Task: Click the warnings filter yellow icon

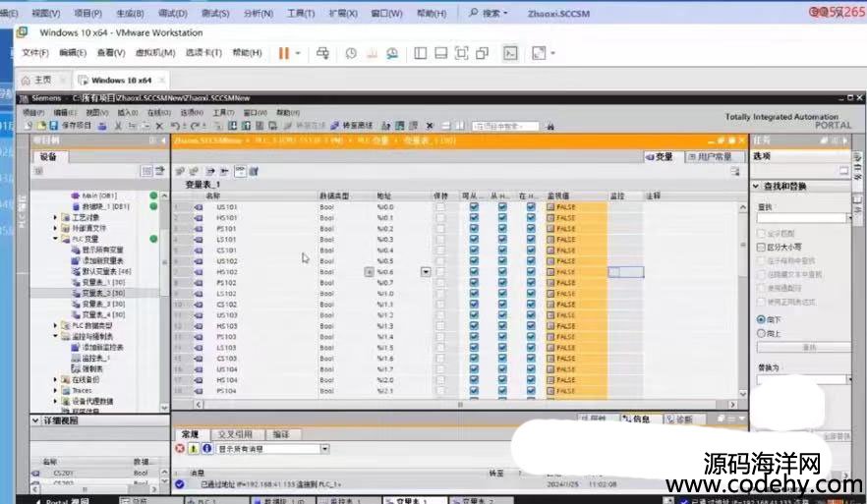Action: point(193,448)
